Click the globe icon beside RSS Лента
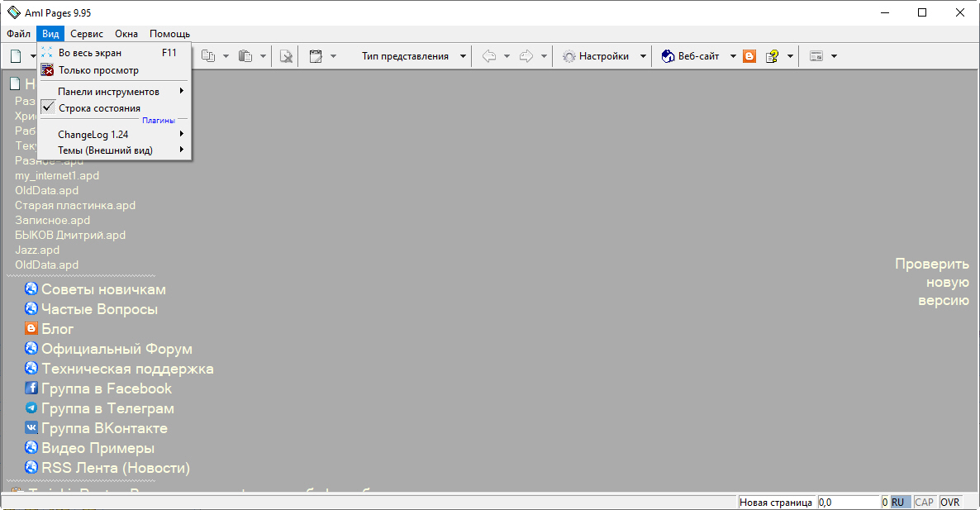The image size is (980, 510). pyautogui.click(x=31, y=467)
